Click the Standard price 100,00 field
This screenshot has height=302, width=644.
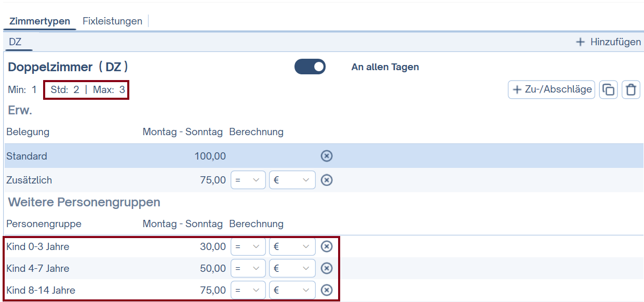(x=210, y=156)
